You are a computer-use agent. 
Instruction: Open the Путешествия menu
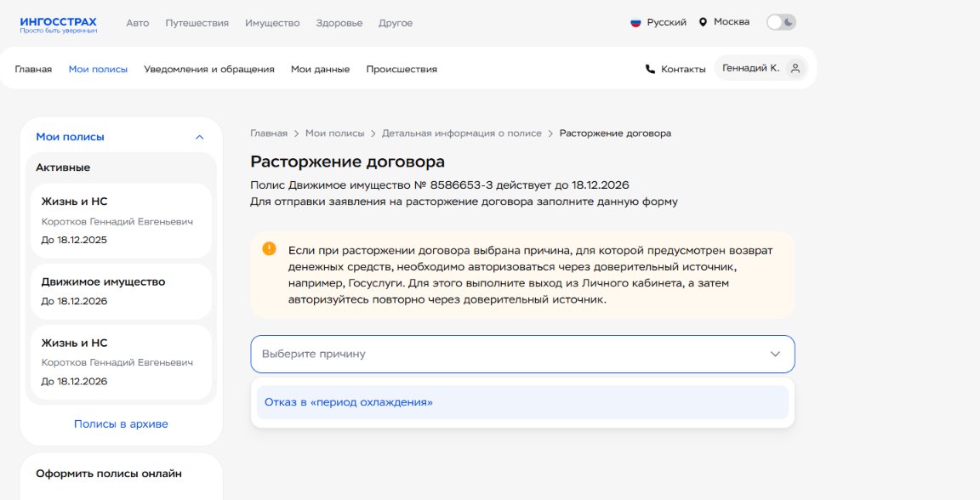197,23
